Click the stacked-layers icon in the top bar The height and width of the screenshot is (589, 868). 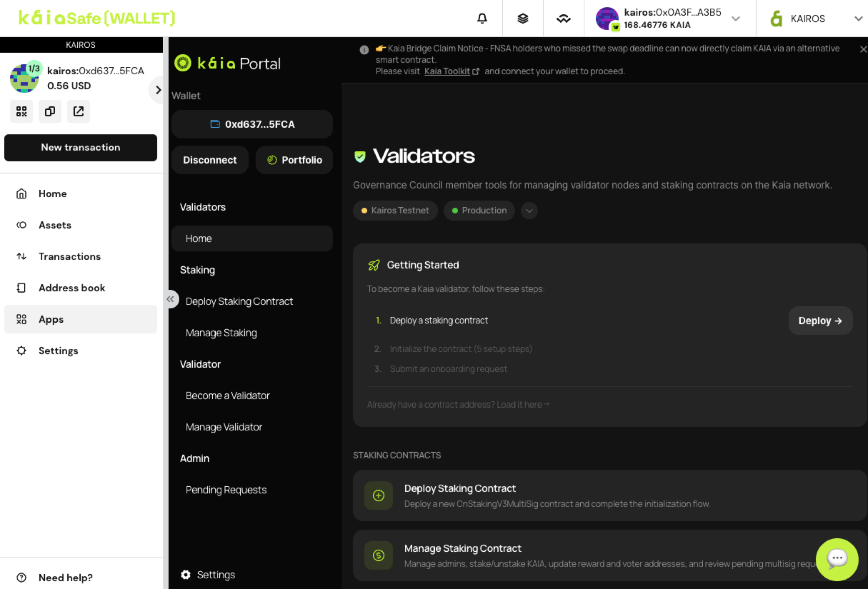pos(523,18)
